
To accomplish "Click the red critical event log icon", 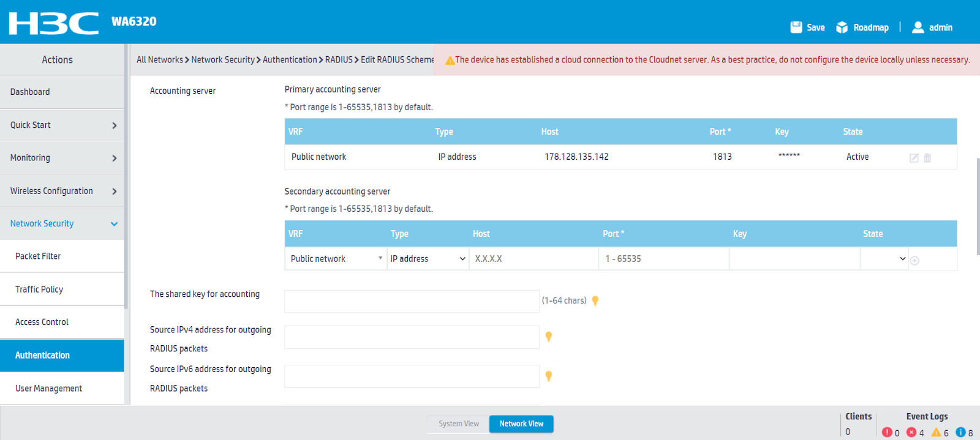I will [886, 432].
